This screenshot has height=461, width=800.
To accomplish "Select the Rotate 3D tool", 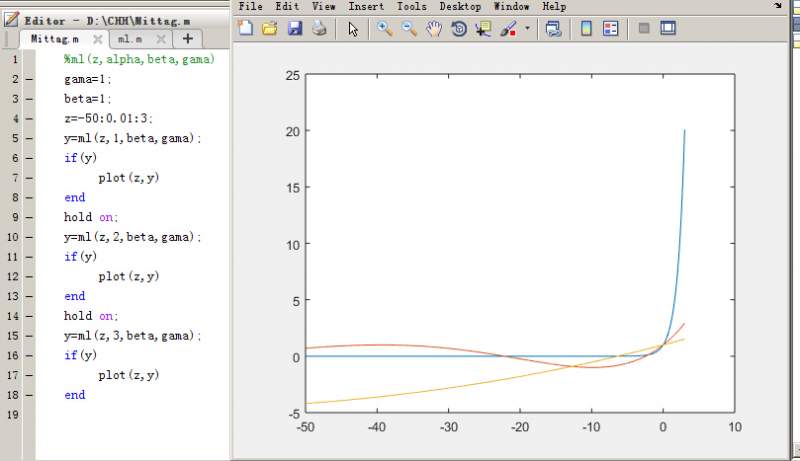I will (x=459, y=29).
